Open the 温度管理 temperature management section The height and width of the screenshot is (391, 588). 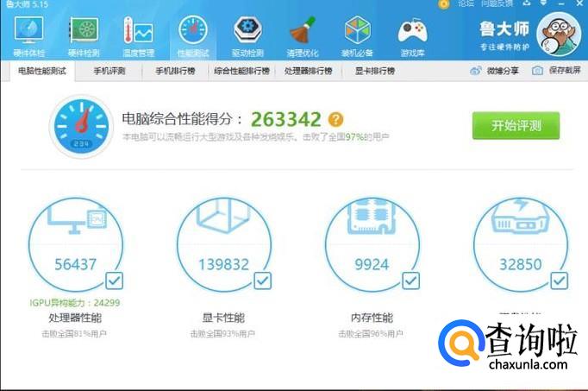click(x=138, y=35)
